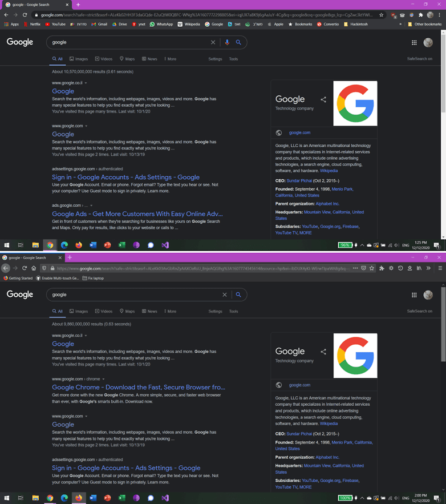The width and height of the screenshot is (446, 504).
Task: Click SafeSearch on in Chrome window
Action: [x=419, y=59]
